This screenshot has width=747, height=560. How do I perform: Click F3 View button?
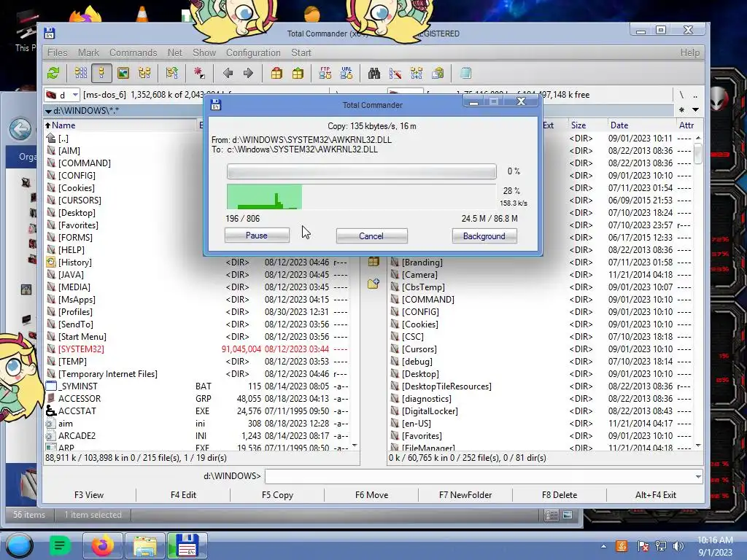click(89, 495)
